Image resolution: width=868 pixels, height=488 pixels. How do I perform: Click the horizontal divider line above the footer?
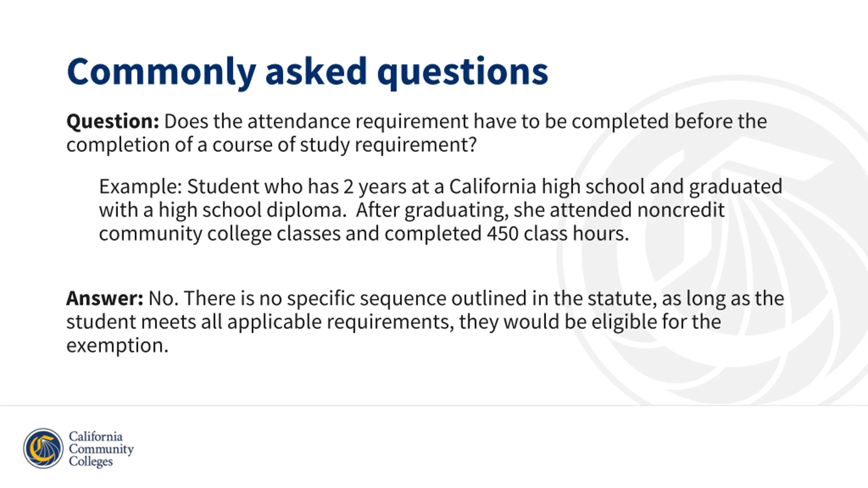(x=434, y=406)
